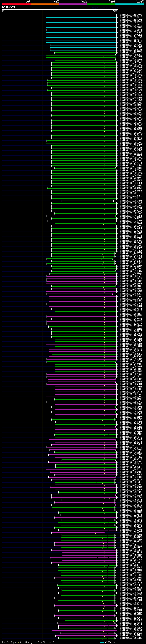Image resolution: width=146 pixels, height=644 pixels.
Task: Click the green alignment bar for UniRef100_B5IUA3
Action: pyautogui.click(x=87, y=638)
